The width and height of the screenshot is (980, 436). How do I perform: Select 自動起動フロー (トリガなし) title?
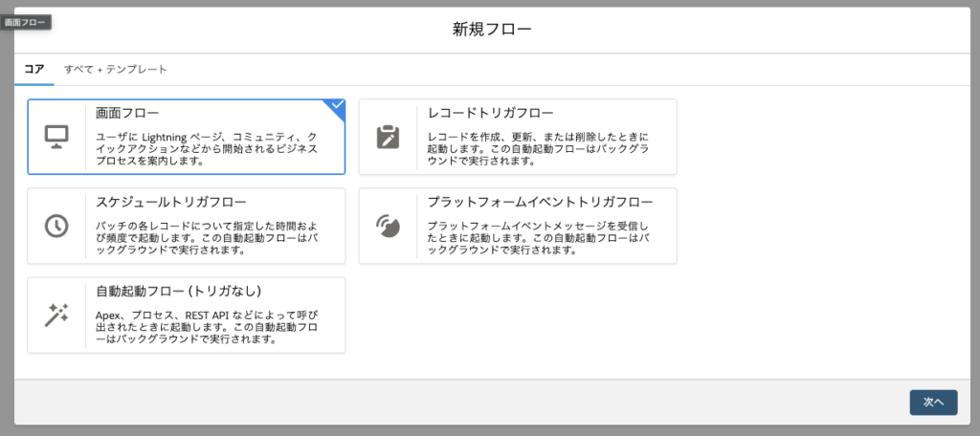(178, 292)
